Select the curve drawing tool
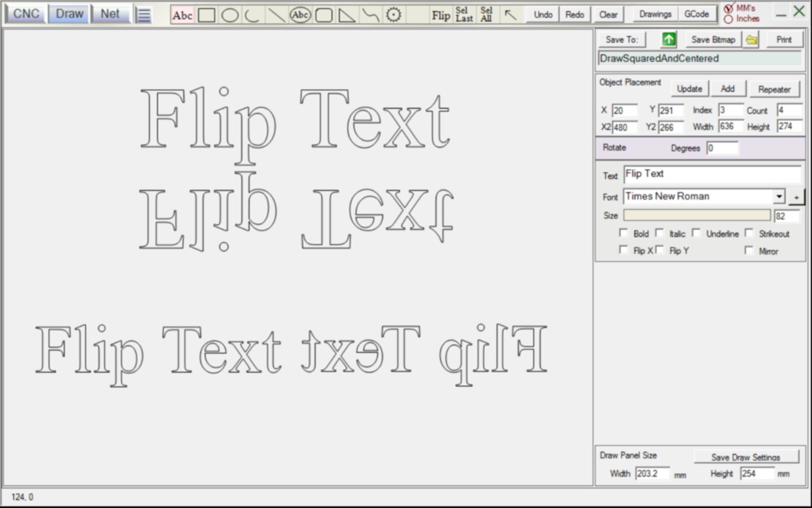Viewport: 812px width, 508px height. (x=370, y=16)
